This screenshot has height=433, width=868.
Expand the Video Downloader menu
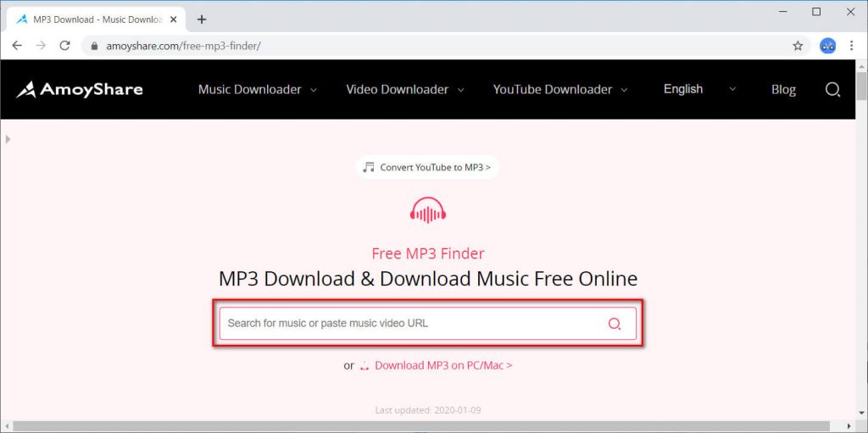(x=405, y=90)
